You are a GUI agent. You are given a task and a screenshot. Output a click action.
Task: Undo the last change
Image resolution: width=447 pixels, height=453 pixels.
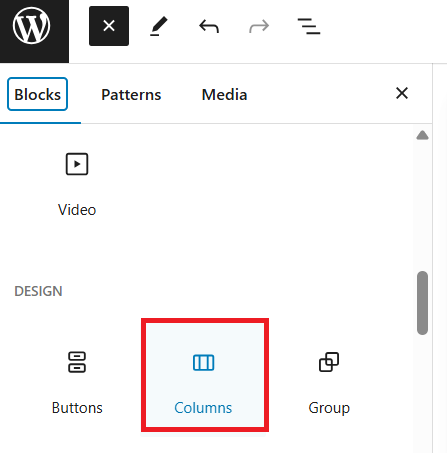click(209, 26)
